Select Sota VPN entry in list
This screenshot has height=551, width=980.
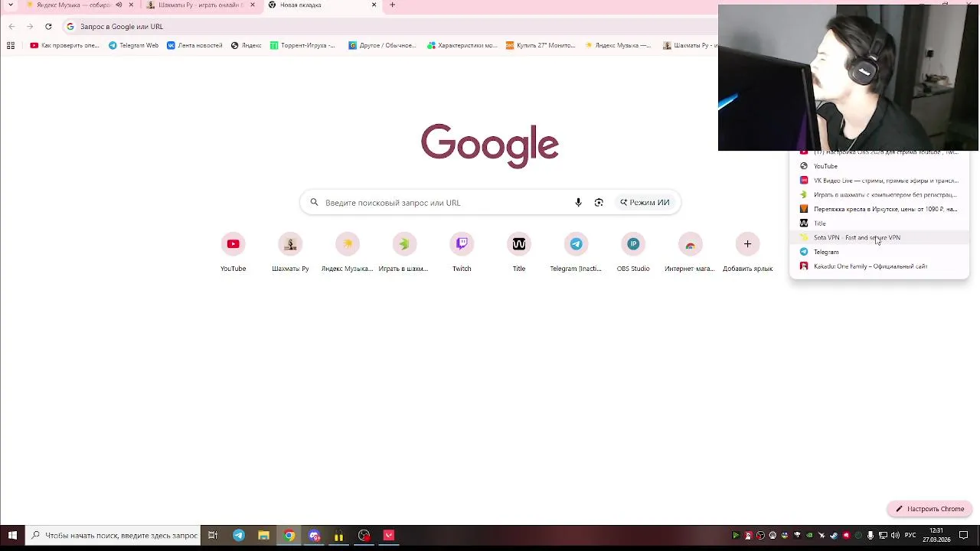[880, 237]
